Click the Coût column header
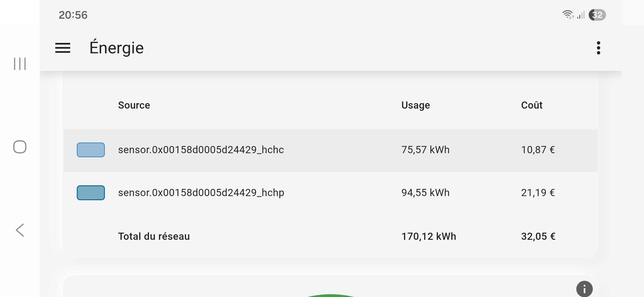This screenshot has width=644, height=297. (x=532, y=105)
